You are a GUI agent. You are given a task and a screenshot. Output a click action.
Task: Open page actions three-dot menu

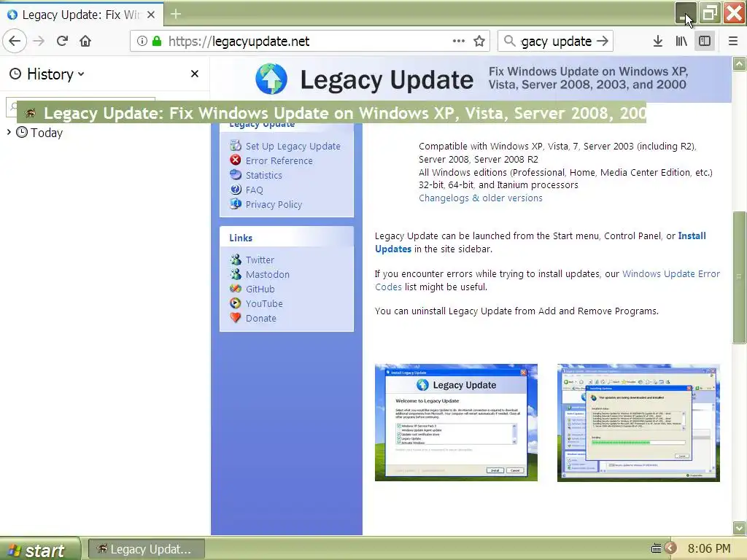click(459, 41)
